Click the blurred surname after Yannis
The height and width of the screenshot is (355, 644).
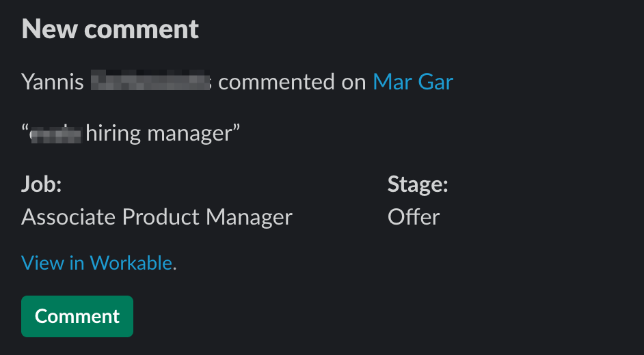150,81
